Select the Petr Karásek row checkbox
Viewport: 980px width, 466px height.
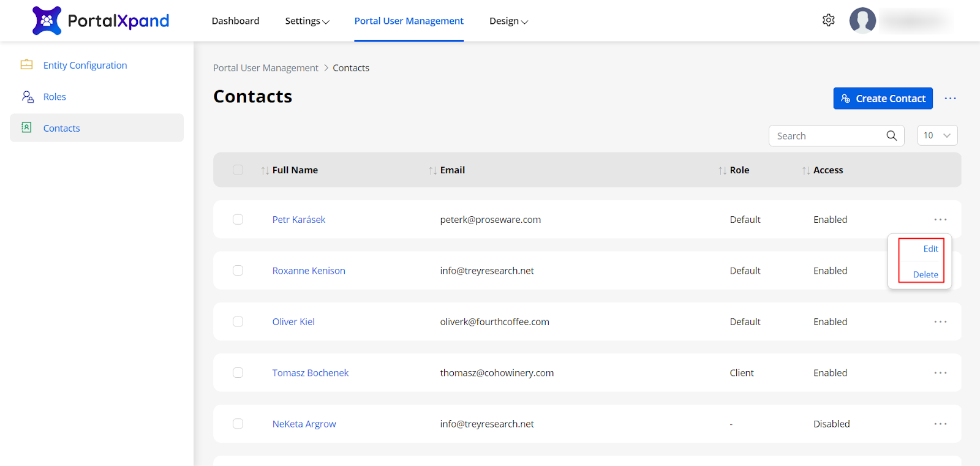tap(238, 219)
